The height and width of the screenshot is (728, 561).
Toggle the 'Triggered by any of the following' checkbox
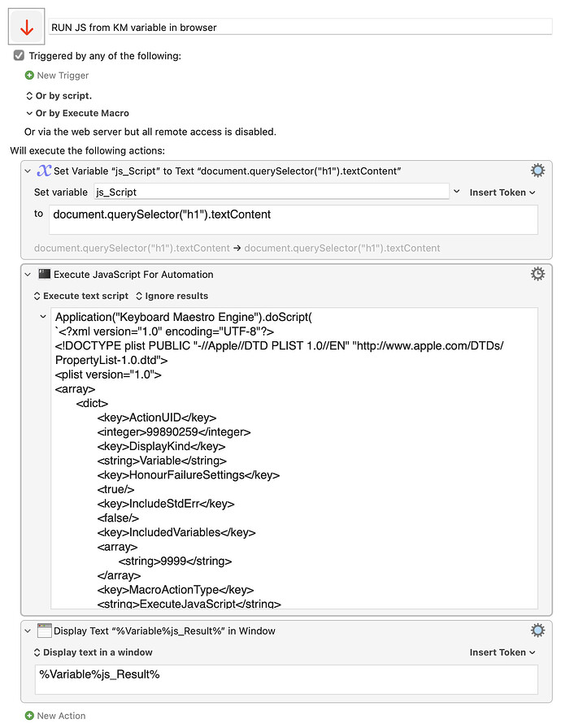19,56
